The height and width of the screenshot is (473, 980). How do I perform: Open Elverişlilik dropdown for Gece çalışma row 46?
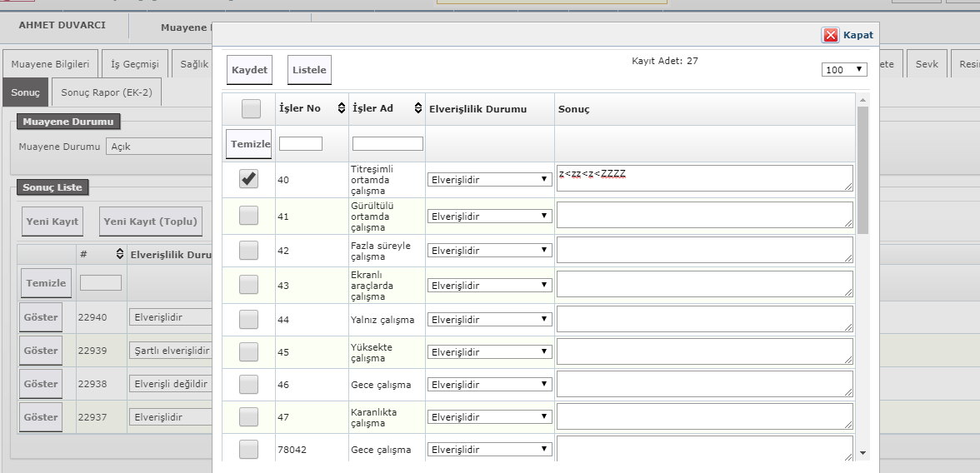pos(490,385)
